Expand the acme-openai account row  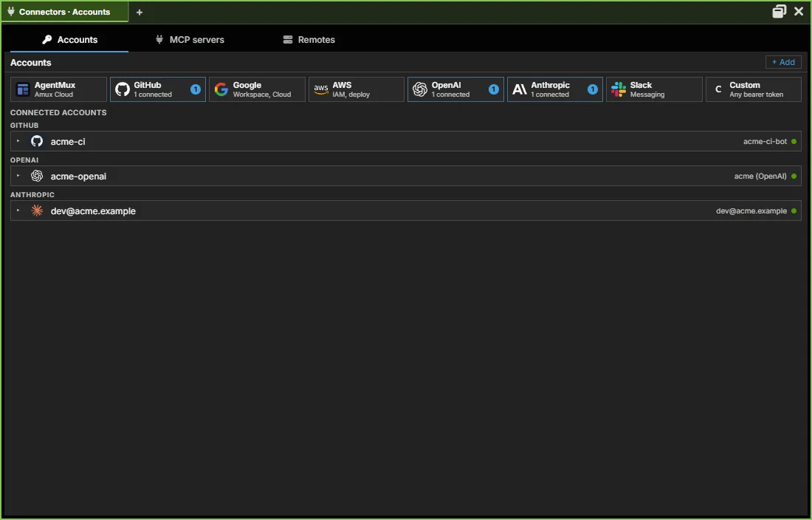[x=18, y=176]
